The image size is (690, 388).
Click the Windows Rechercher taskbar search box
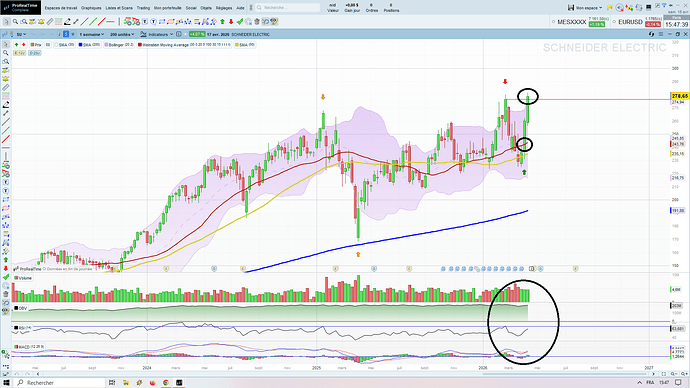pos(60,383)
